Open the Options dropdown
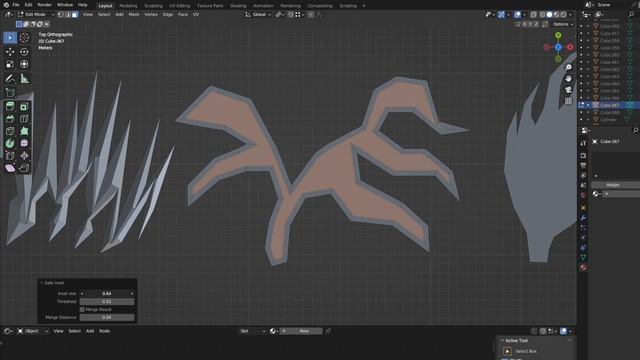This screenshot has width=640, height=360. [562, 24]
